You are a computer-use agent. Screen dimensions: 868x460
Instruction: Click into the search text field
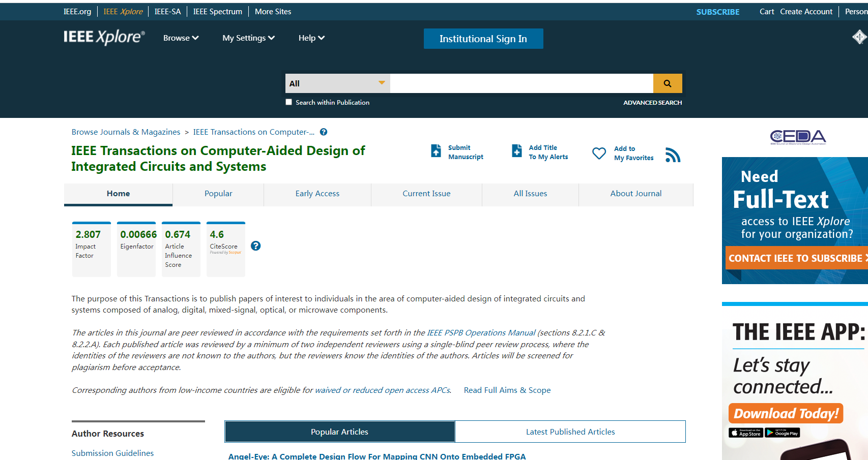[x=522, y=83]
